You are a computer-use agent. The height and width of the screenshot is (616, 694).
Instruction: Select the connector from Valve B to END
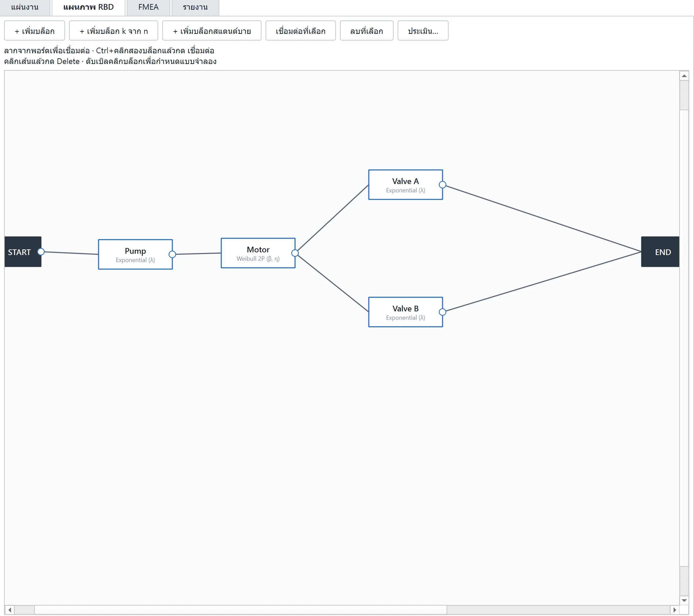(543, 282)
